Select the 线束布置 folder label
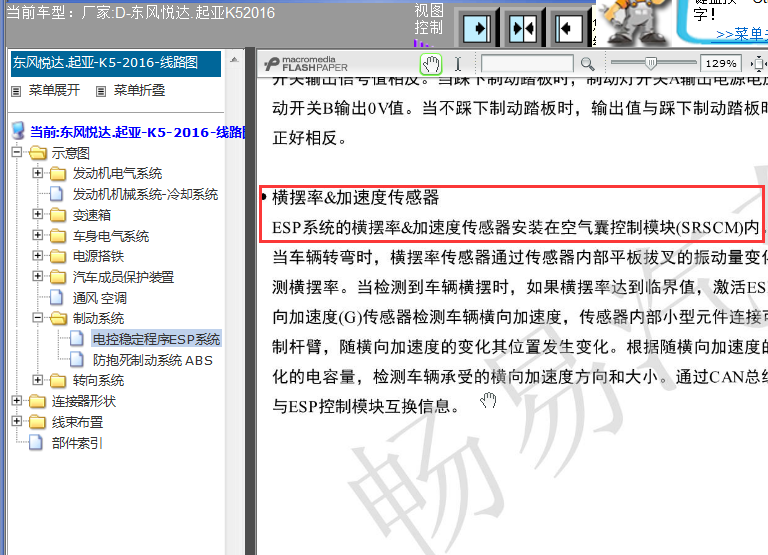Screen dimensions: 768x555 (77, 422)
